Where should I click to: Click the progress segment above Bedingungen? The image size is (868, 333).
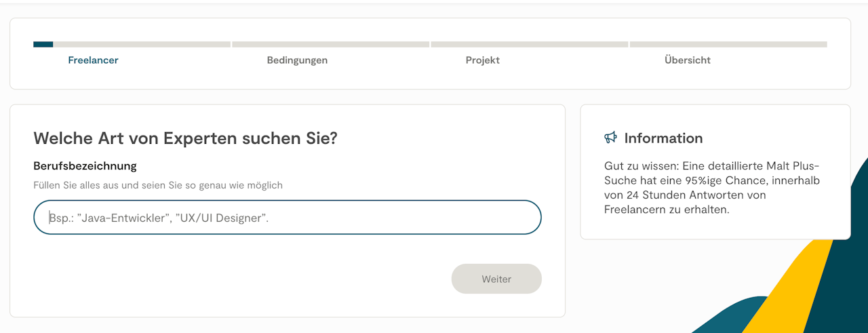pos(330,45)
